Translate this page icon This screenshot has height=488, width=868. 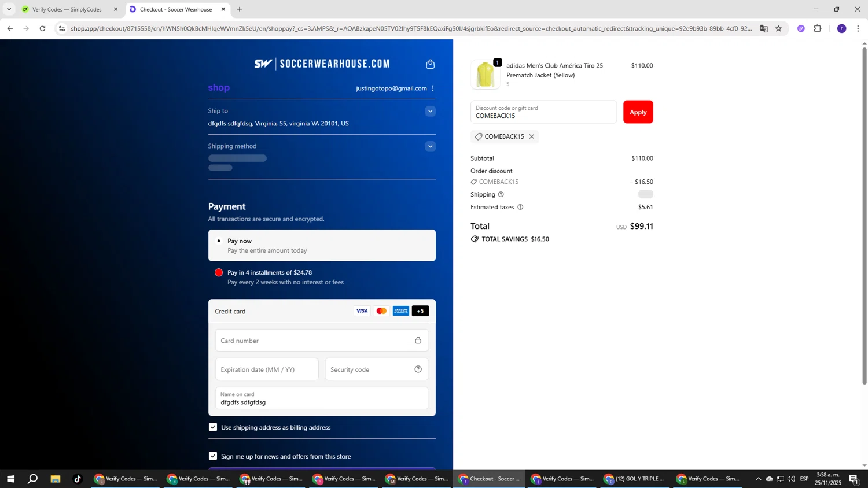764,28
